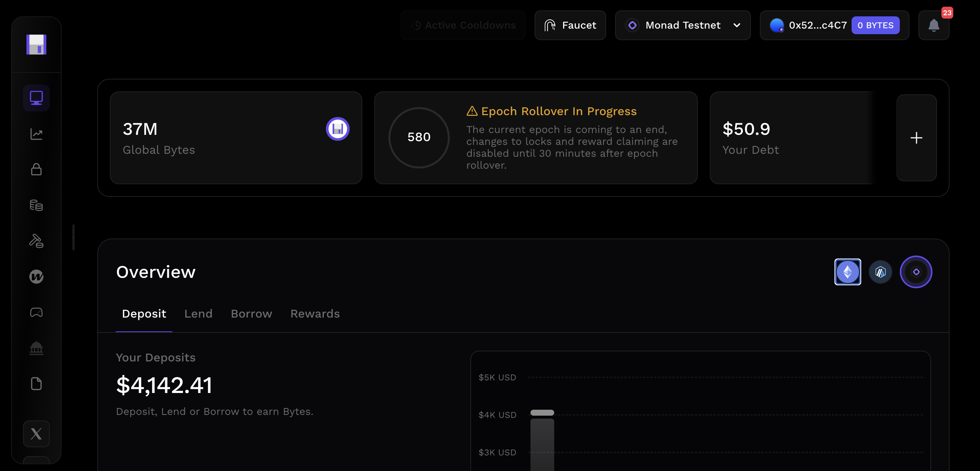Viewport: 980px width, 471px height.
Task: Expand stats cards with plus button
Action: [x=916, y=138]
